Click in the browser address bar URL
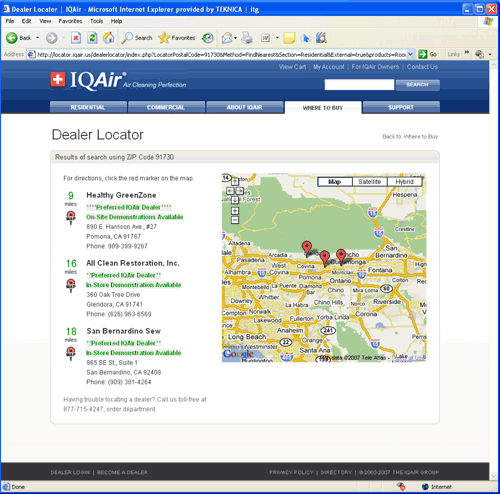Viewport: 500px width, 494px height. pos(221,54)
